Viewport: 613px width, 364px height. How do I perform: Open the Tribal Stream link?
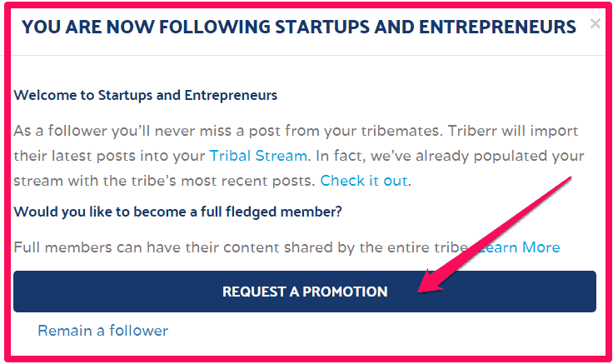coord(258,156)
